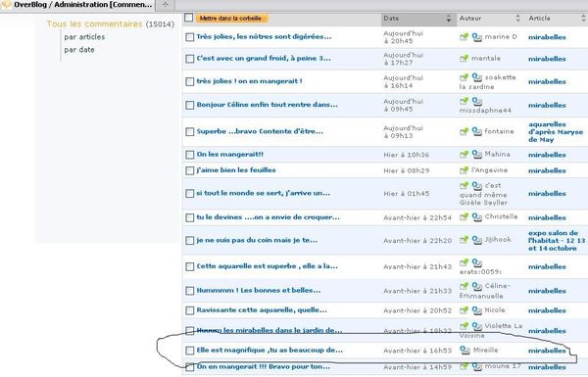Viewport: 588px width, 377px height.
Task: Tick checkbox for 'j'aime bien les feuilles'
Action: click(x=190, y=170)
